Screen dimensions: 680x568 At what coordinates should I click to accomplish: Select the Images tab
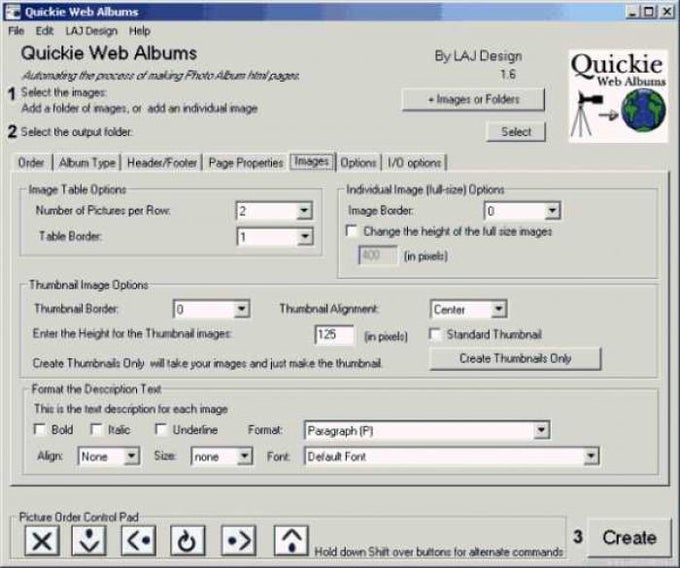(312, 161)
